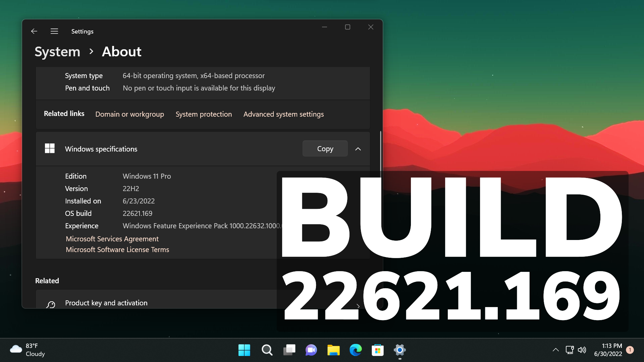
Task: Navigate to System in the breadcrumb
Action: click(57, 52)
